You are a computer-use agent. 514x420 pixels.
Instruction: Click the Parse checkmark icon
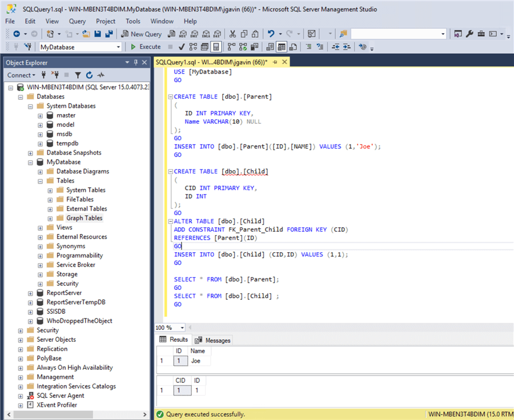point(181,47)
